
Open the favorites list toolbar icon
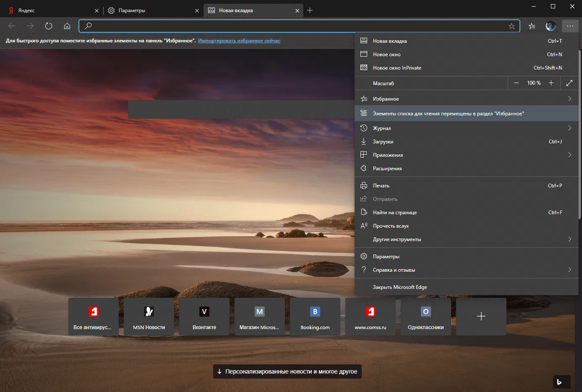point(532,26)
